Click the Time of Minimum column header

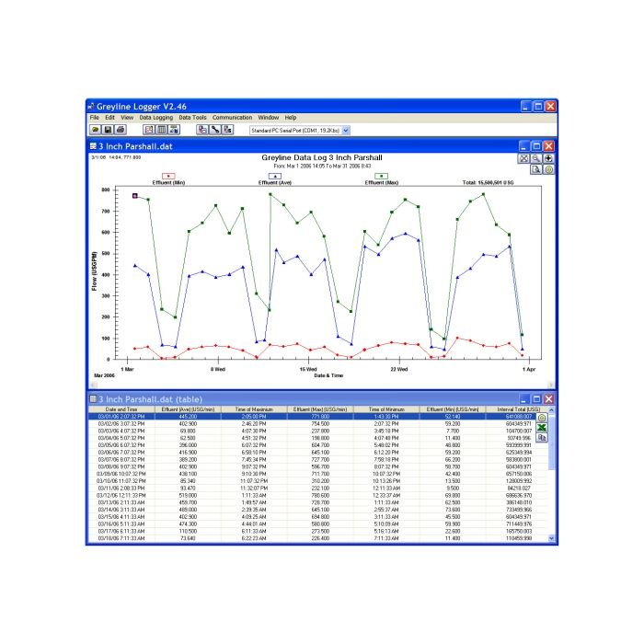(x=386, y=409)
